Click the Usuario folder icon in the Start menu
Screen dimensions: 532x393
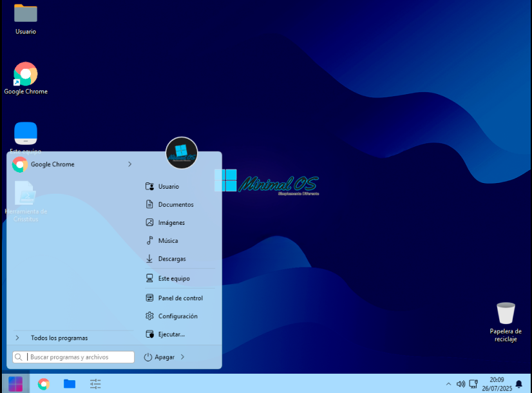pos(149,186)
